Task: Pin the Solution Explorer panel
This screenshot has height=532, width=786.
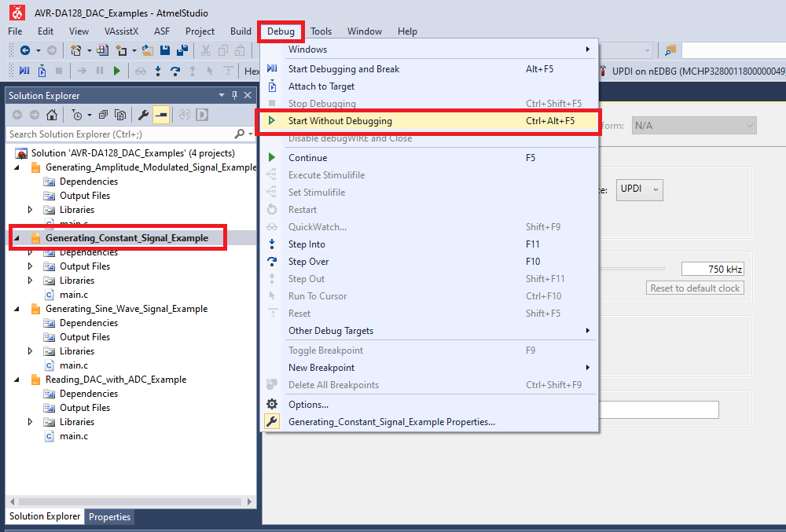Action: click(x=234, y=95)
